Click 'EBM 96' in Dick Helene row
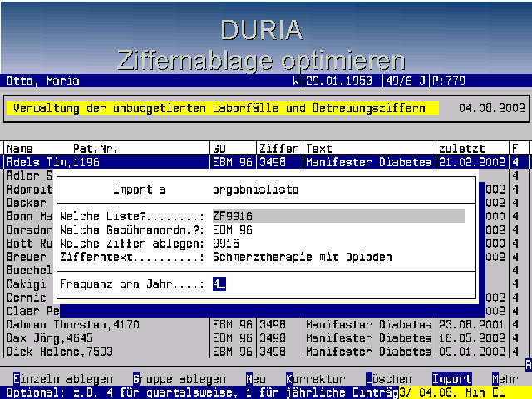This screenshot has height=399, width=532. tap(233, 352)
